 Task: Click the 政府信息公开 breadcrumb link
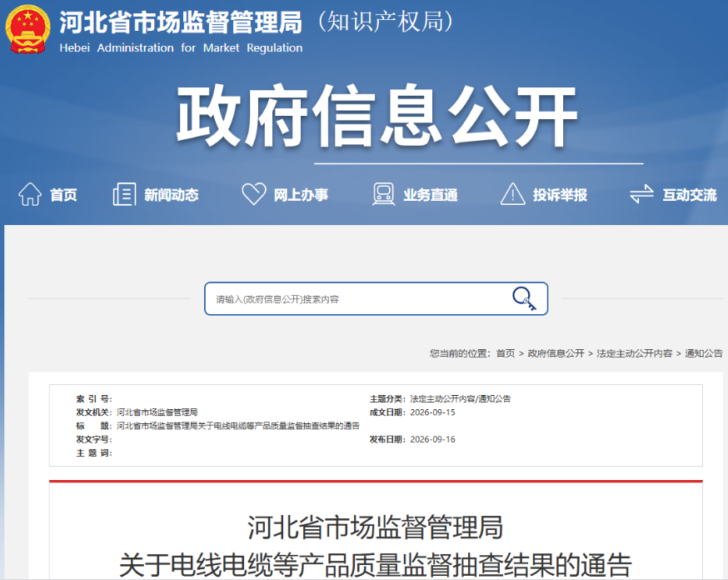[x=556, y=353]
